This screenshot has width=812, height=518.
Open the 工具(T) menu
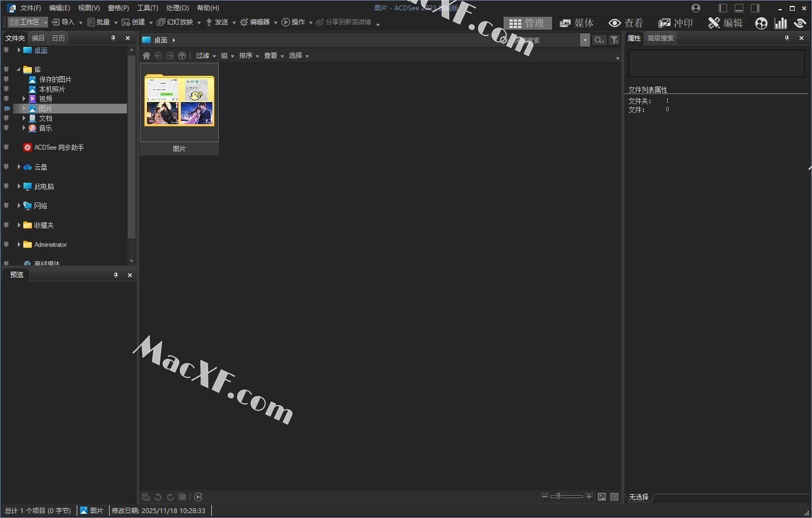tap(147, 8)
